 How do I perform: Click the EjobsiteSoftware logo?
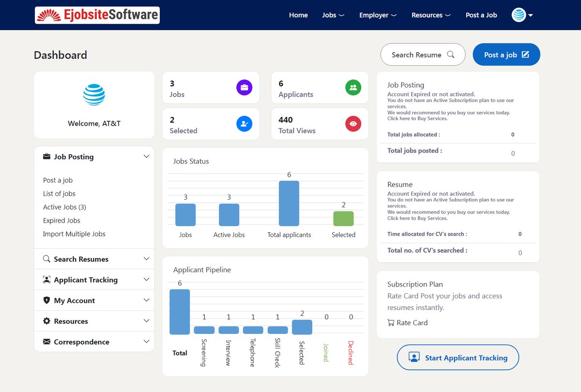point(96,15)
